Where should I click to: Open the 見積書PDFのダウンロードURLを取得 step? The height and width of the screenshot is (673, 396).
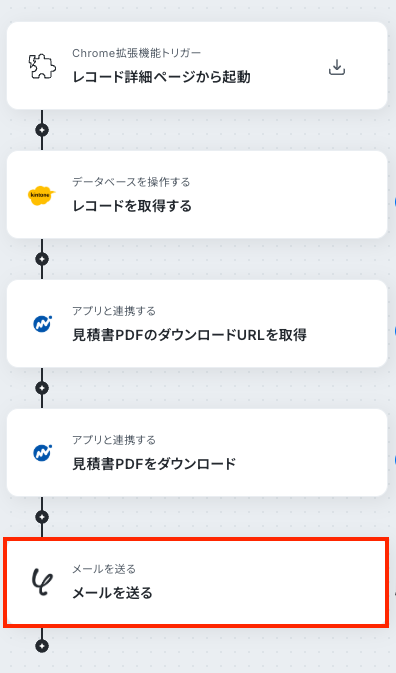pos(197,324)
